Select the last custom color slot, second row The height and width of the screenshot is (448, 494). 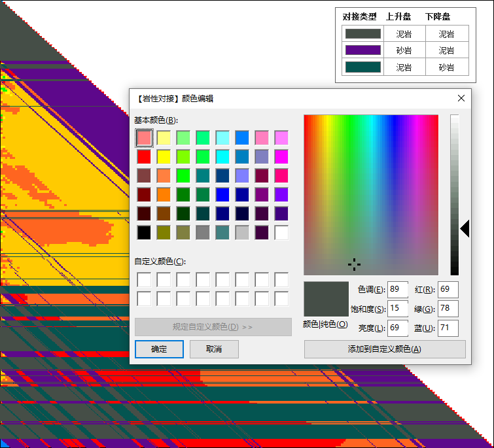click(281, 299)
